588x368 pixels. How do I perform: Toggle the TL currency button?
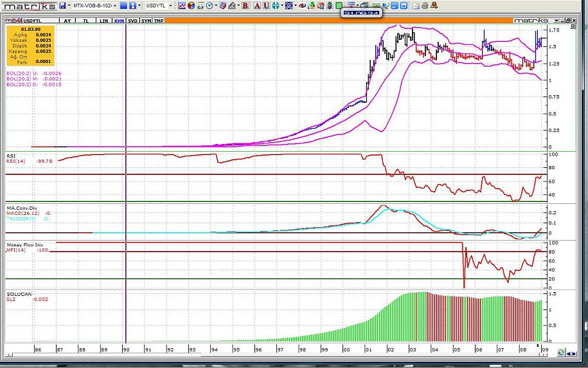coord(85,21)
